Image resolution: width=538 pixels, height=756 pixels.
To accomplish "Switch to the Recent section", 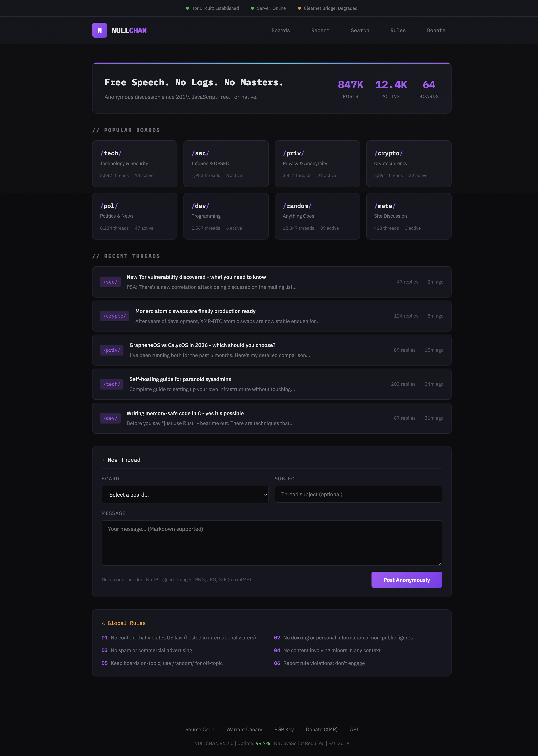I will (x=320, y=30).
